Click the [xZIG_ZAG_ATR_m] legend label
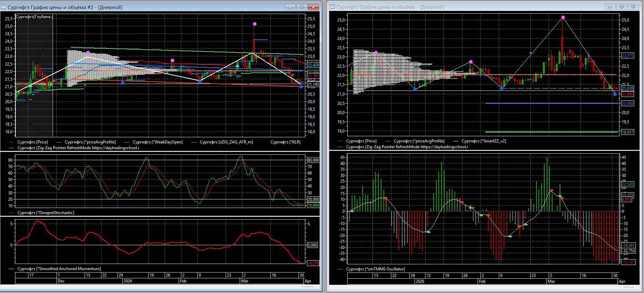 pyautogui.click(x=226, y=142)
